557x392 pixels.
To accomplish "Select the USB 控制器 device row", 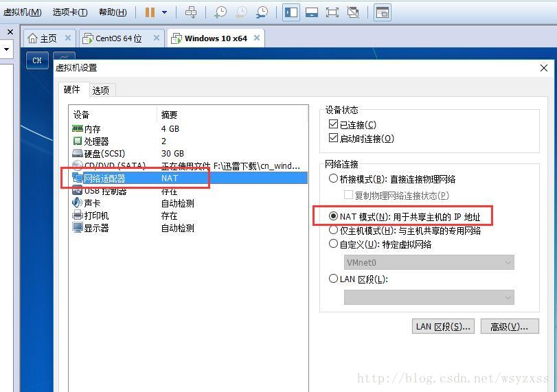I will click(188, 191).
